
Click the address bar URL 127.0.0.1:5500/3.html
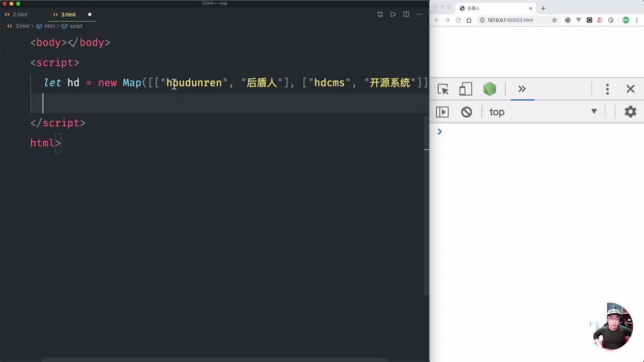(x=510, y=20)
